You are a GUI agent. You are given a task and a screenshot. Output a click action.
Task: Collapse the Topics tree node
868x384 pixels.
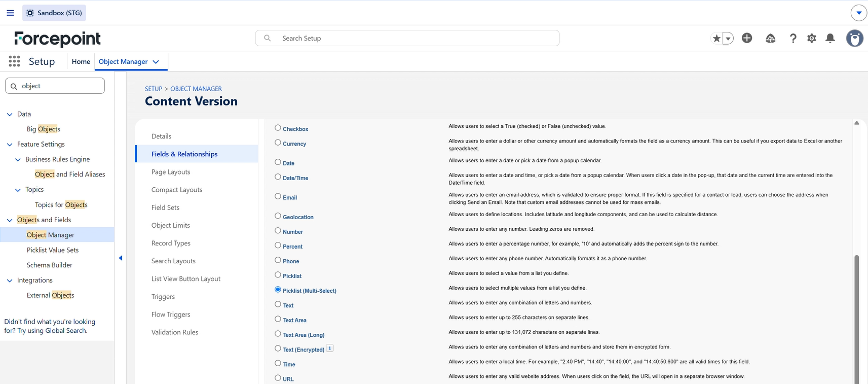click(18, 190)
